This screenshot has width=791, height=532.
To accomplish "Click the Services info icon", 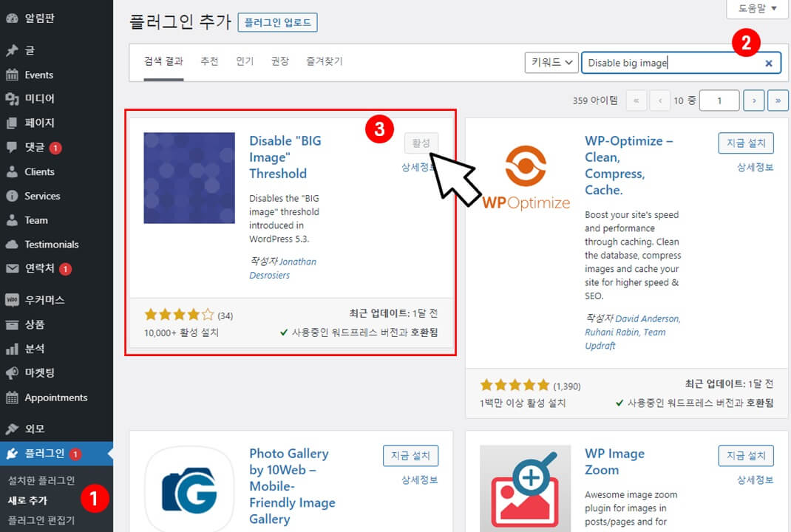I will pos(12,196).
